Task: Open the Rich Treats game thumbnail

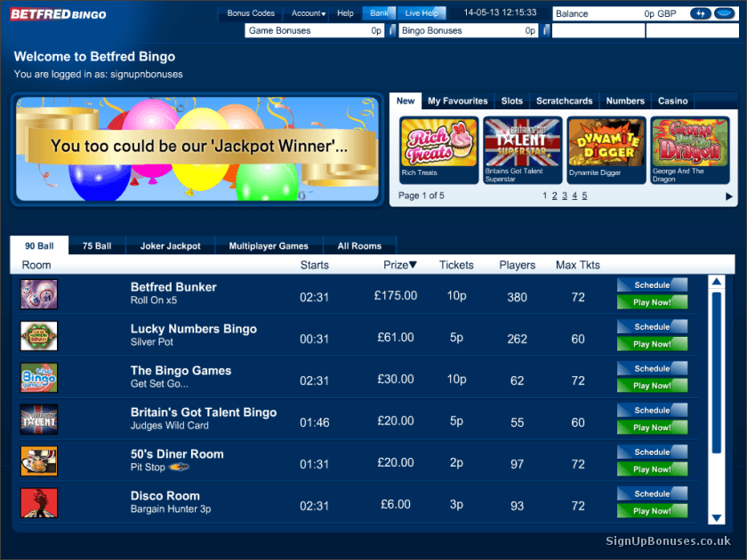Action: coord(438,149)
